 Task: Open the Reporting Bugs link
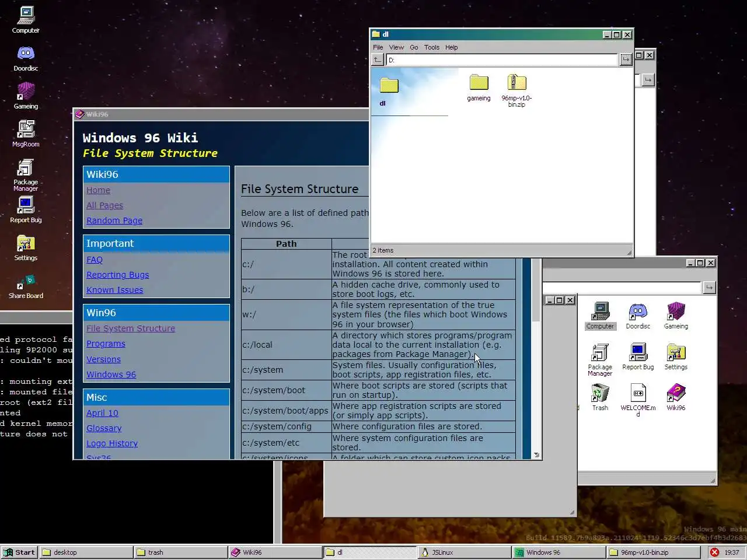117,275
